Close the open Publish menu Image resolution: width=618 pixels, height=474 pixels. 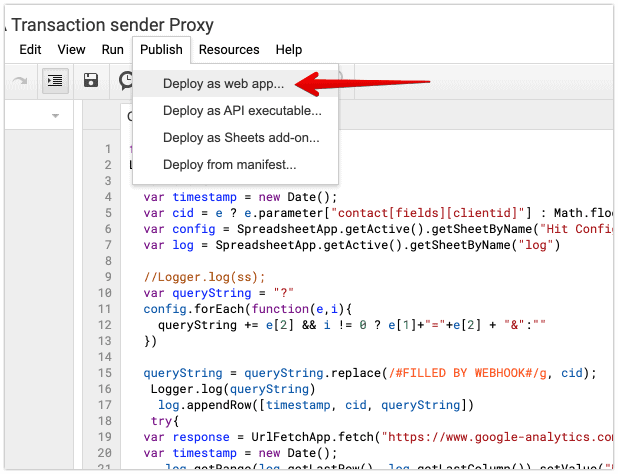tap(162, 50)
